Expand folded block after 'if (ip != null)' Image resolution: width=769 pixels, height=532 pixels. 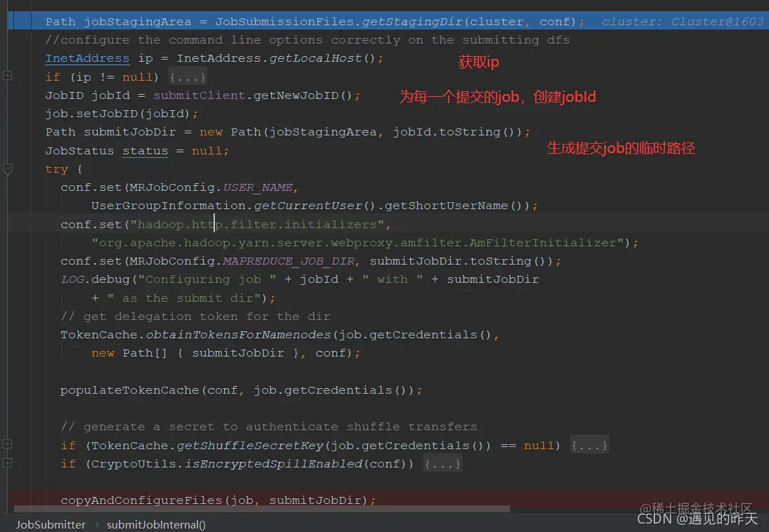click(188, 77)
